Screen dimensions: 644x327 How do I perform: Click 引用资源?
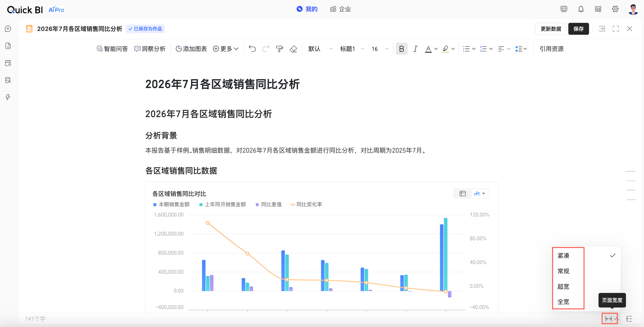click(551, 49)
